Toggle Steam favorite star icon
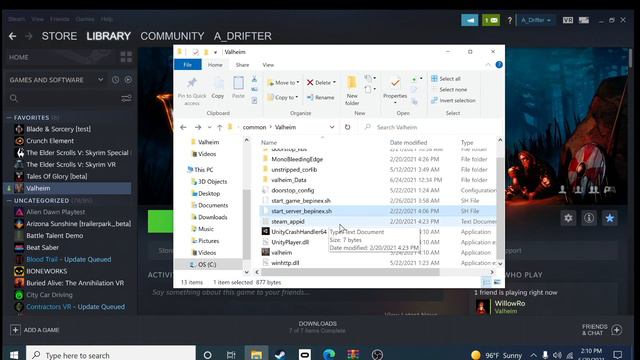The width and height of the screenshot is (640, 360). tap(610, 218)
